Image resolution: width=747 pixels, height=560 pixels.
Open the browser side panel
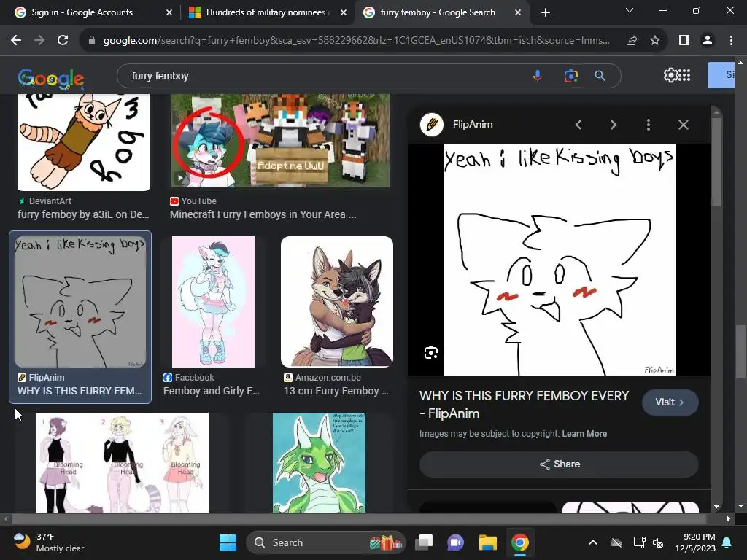[x=684, y=41]
